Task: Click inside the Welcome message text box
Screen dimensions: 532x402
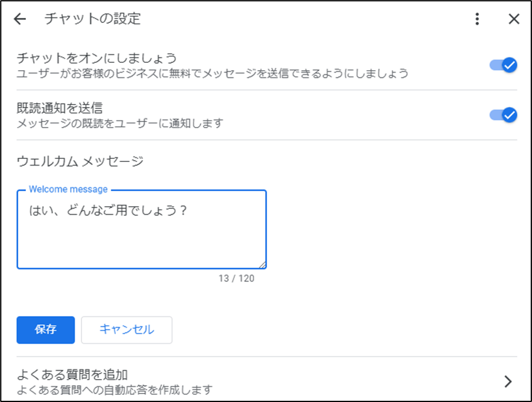Action: 141,230
